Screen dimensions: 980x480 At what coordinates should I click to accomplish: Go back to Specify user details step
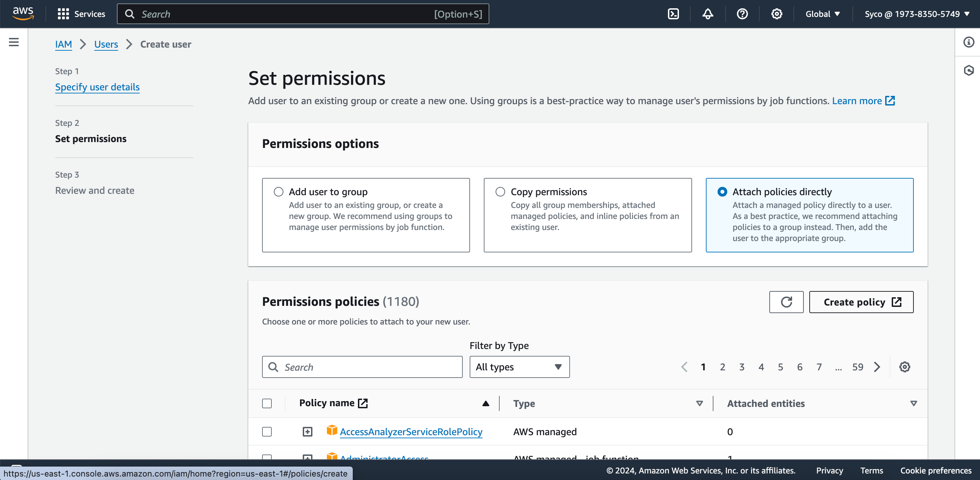pyautogui.click(x=97, y=87)
